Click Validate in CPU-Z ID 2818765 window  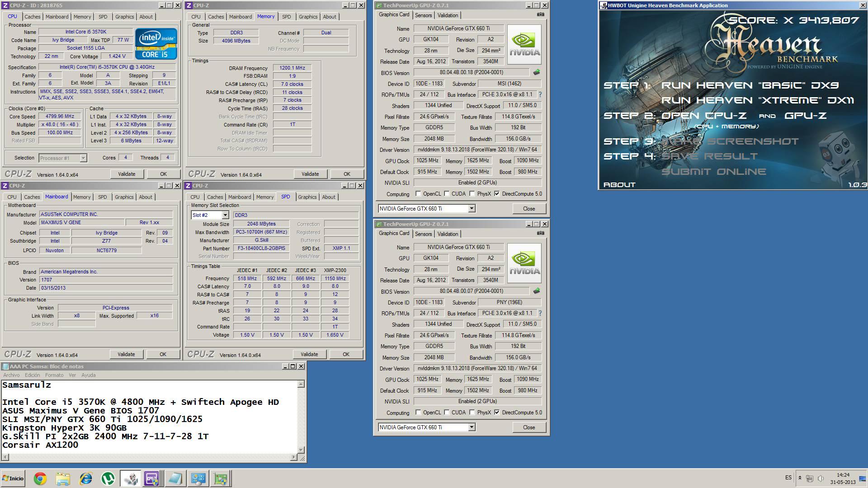tap(127, 174)
